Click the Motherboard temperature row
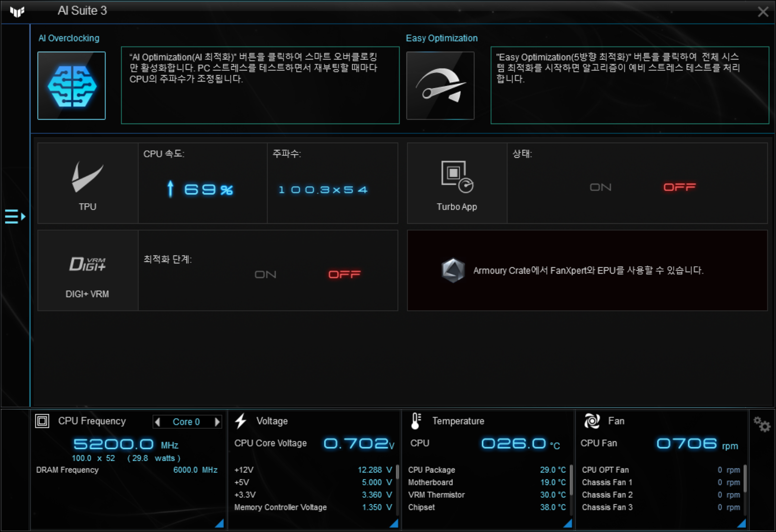776x532 pixels. 487,482
